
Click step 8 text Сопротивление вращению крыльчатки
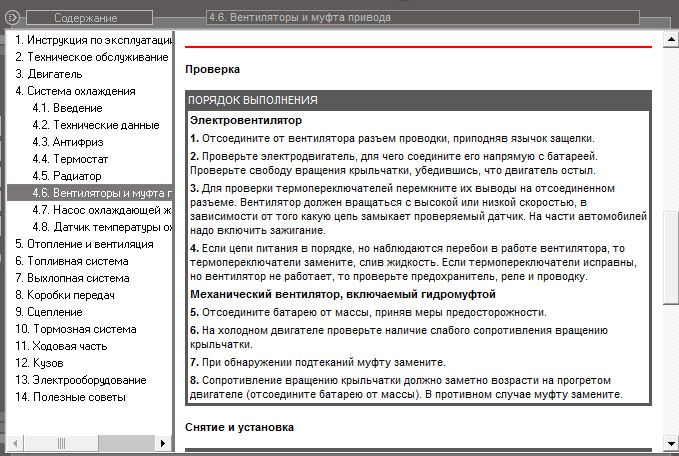click(x=406, y=387)
